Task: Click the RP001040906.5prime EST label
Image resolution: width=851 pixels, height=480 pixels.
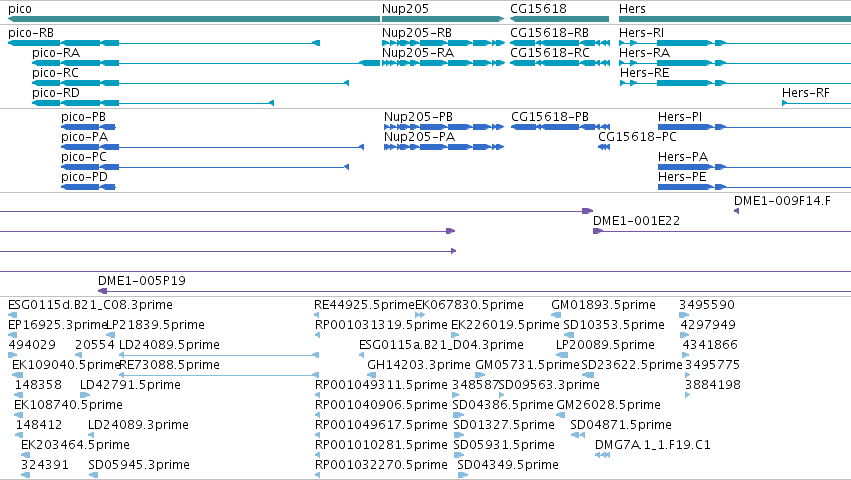Action: 382,405
